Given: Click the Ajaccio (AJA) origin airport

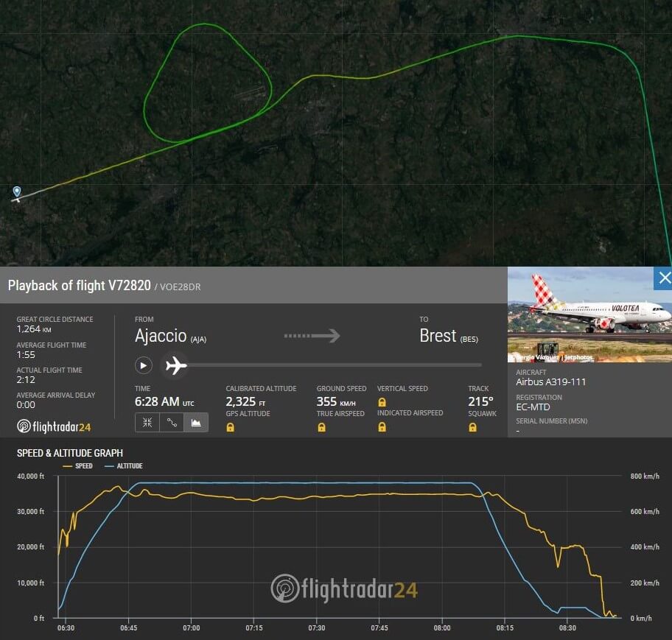Looking at the screenshot, I should tap(170, 336).
